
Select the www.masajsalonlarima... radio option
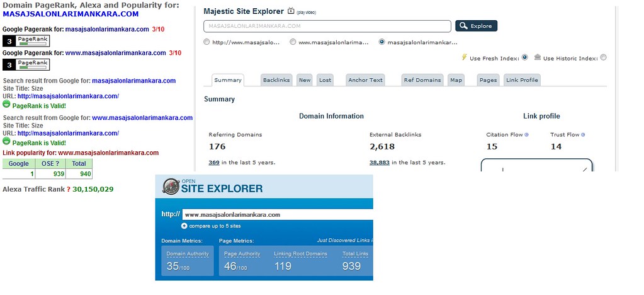293,42
